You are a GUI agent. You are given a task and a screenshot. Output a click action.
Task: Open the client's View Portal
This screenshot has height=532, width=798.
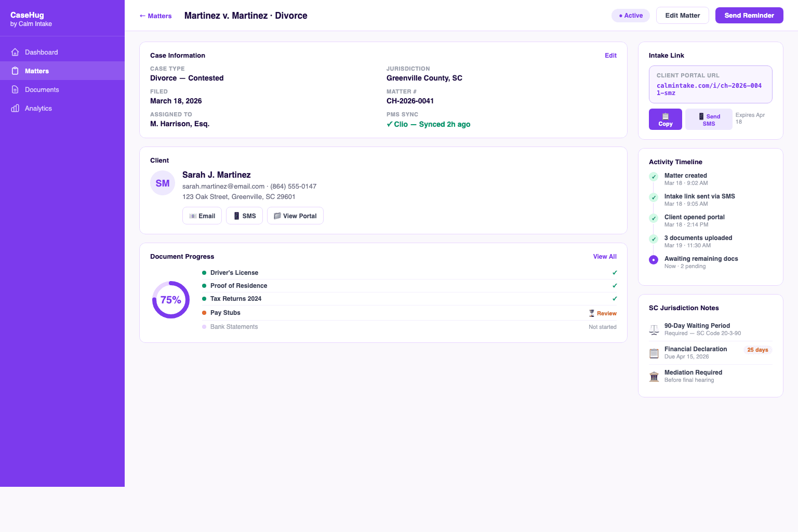(295, 216)
